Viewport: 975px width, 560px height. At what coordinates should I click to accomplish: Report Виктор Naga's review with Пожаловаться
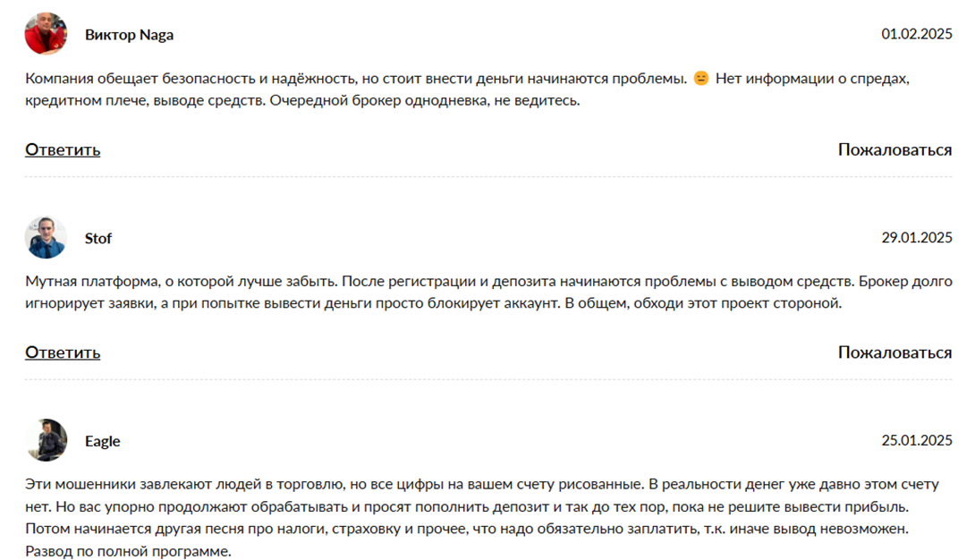[894, 149]
